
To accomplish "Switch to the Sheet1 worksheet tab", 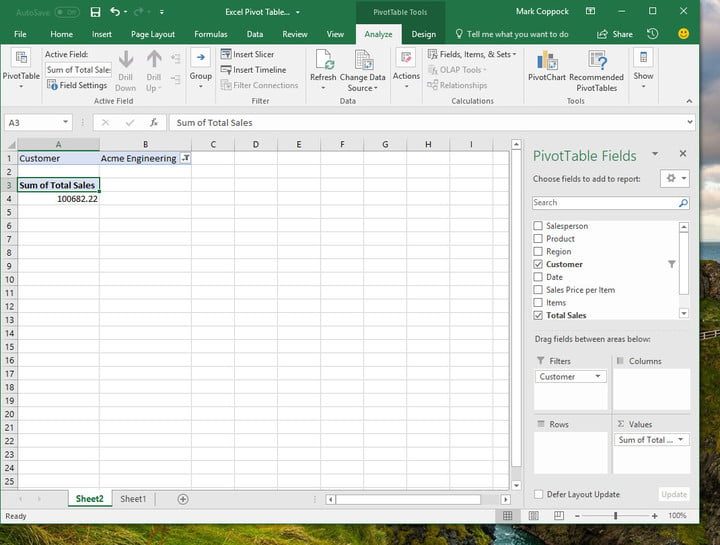I will 133,499.
